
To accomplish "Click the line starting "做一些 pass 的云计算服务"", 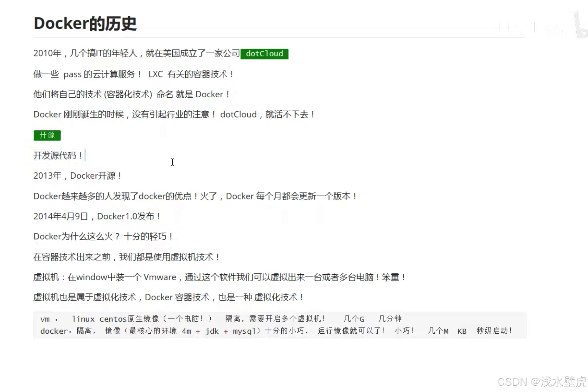I will click(134, 74).
